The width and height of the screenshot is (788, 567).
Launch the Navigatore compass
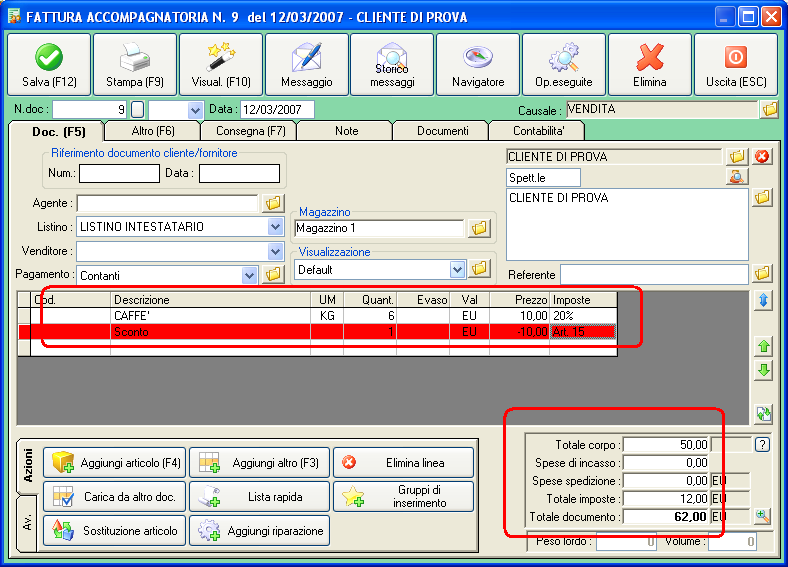[x=478, y=64]
